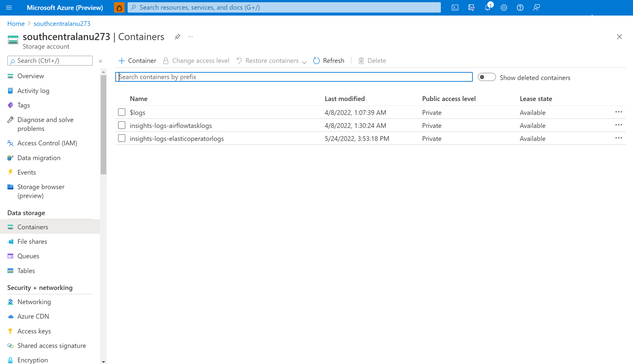The height and width of the screenshot is (364, 633).
Task: Open the Azure portal hamburger menu
Action: 9,7
